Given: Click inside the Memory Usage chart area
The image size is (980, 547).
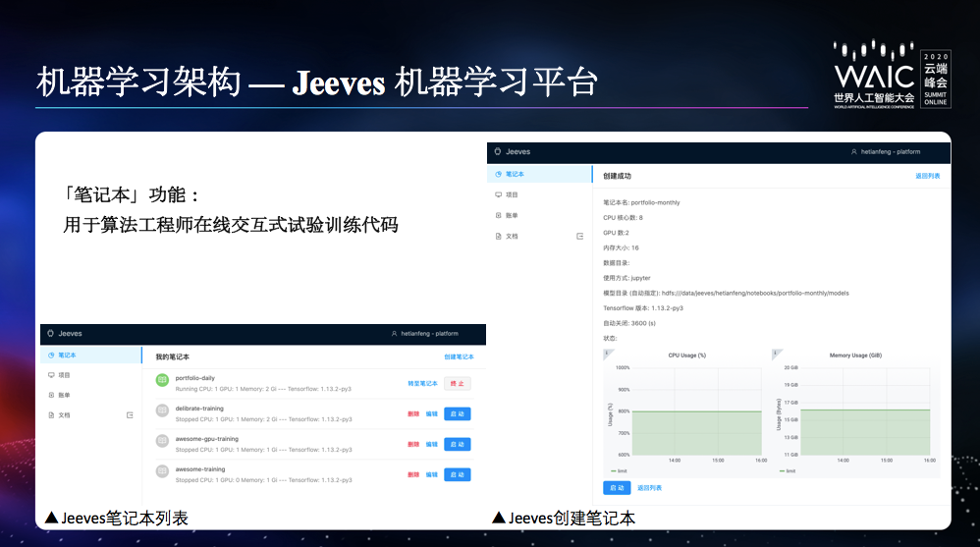Looking at the screenshot, I should 866,411.
